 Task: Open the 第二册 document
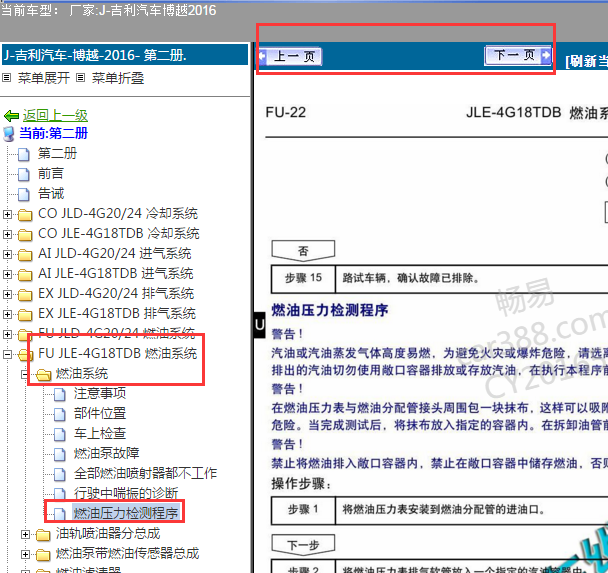(x=57, y=154)
